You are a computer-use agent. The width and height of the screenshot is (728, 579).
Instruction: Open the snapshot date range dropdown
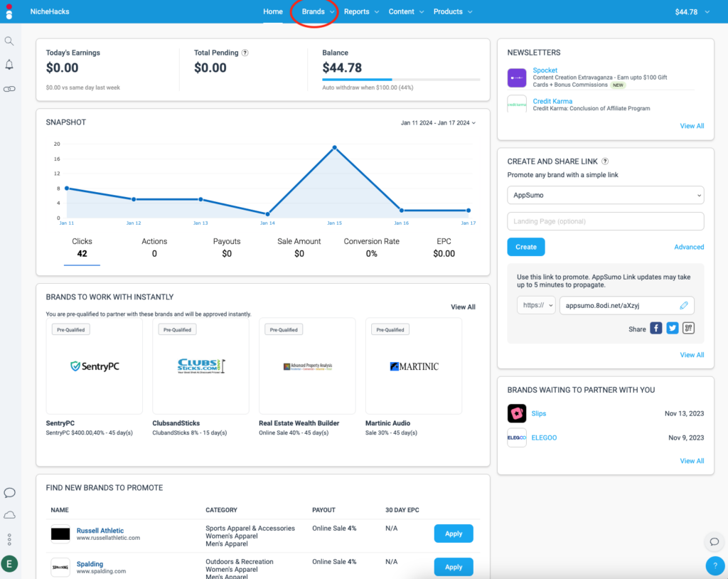(x=438, y=122)
